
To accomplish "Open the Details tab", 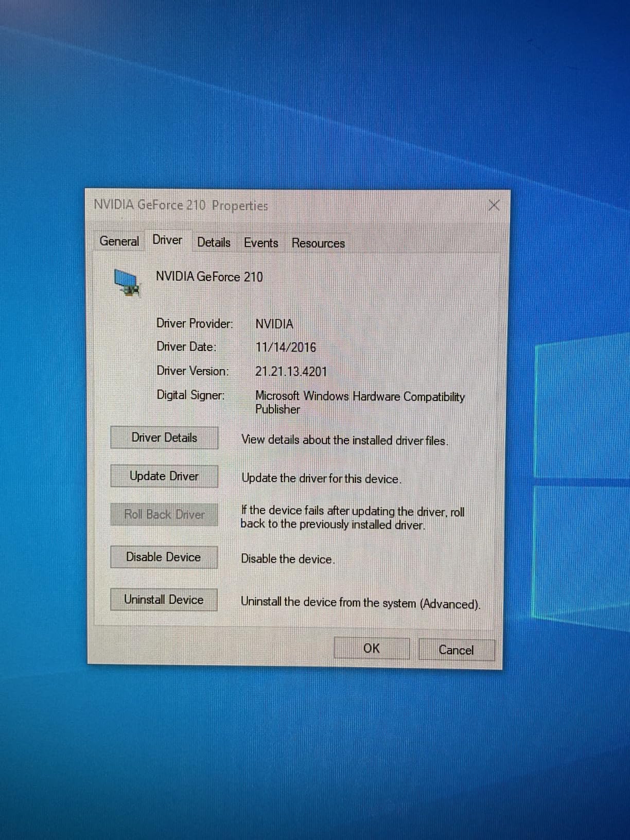I will coord(214,242).
